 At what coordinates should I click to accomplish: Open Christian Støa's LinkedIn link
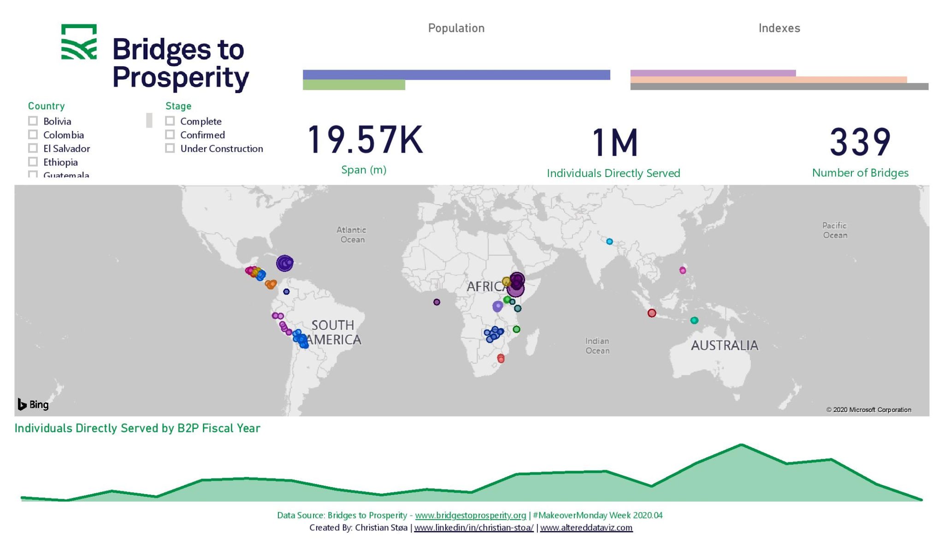(x=472, y=528)
